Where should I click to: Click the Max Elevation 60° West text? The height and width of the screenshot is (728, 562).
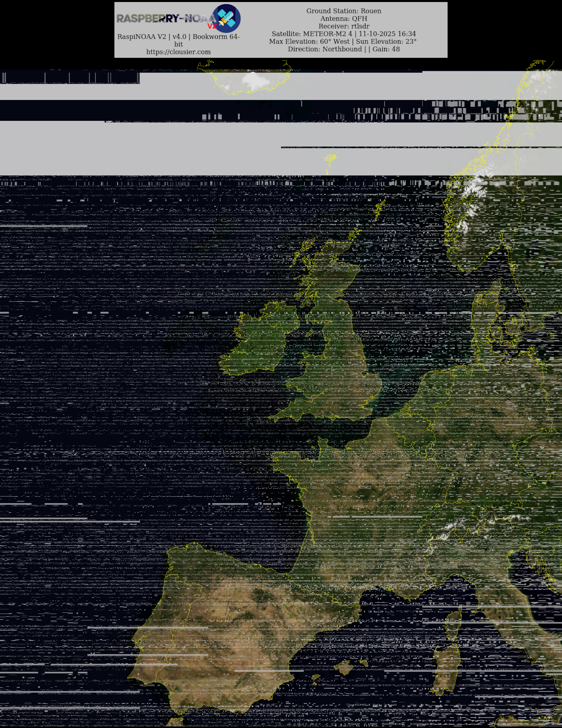(309, 42)
